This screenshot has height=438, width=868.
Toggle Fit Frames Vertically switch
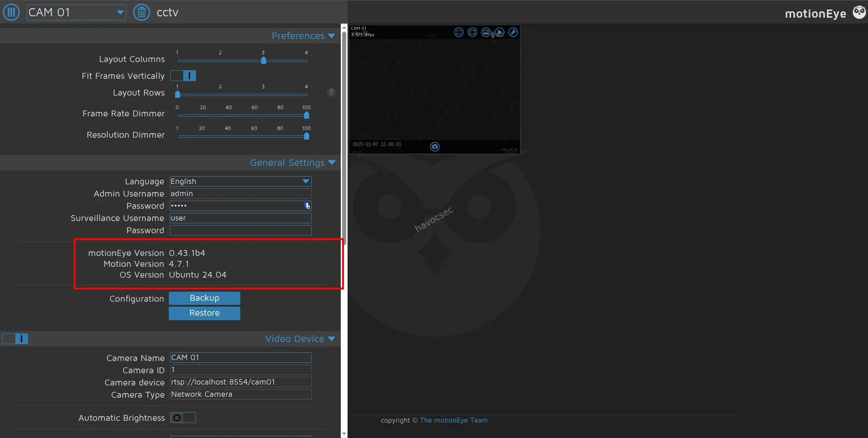coord(183,76)
